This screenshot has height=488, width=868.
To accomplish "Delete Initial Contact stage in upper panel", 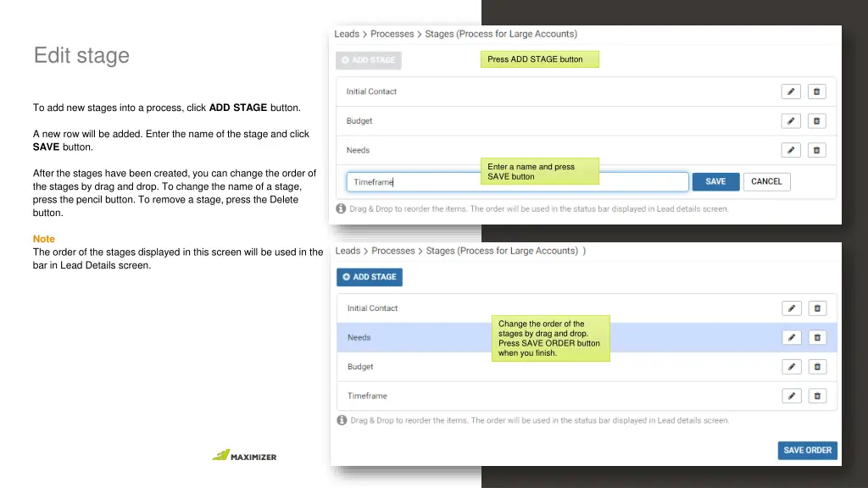I will [x=816, y=91].
